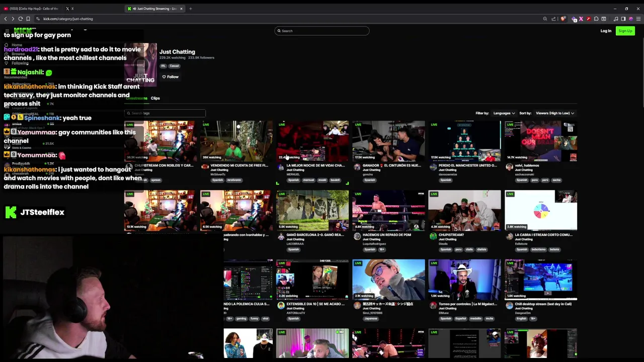
Task: Click the goncho channel avatar
Action: tap(357, 167)
